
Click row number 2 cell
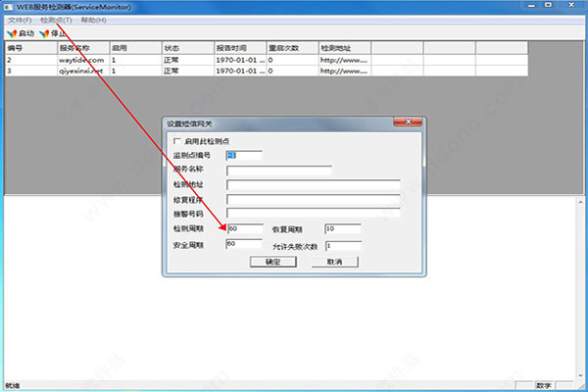coord(31,60)
